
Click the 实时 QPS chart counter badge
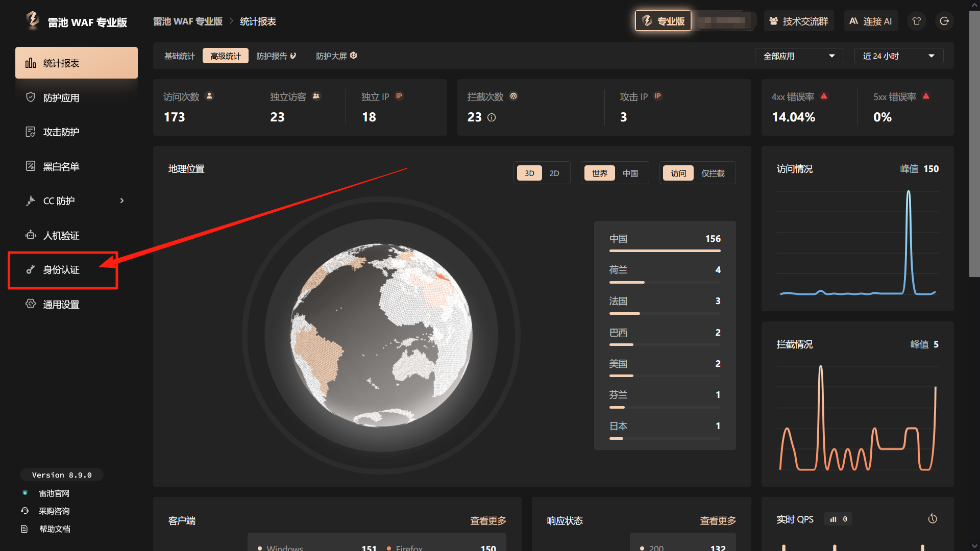[838, 519]
